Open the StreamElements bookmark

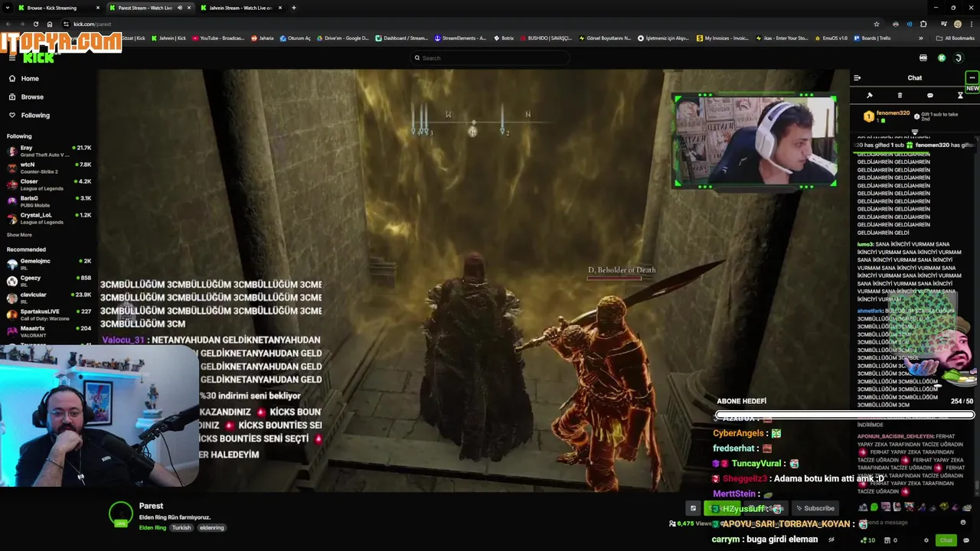[460, 38]
